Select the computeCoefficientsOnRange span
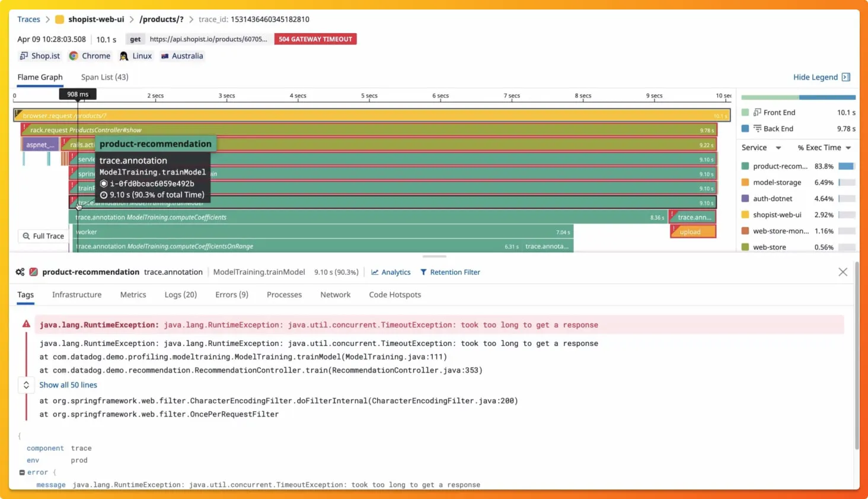This screenshot has width=868, height=499. [x=297, y=246]
